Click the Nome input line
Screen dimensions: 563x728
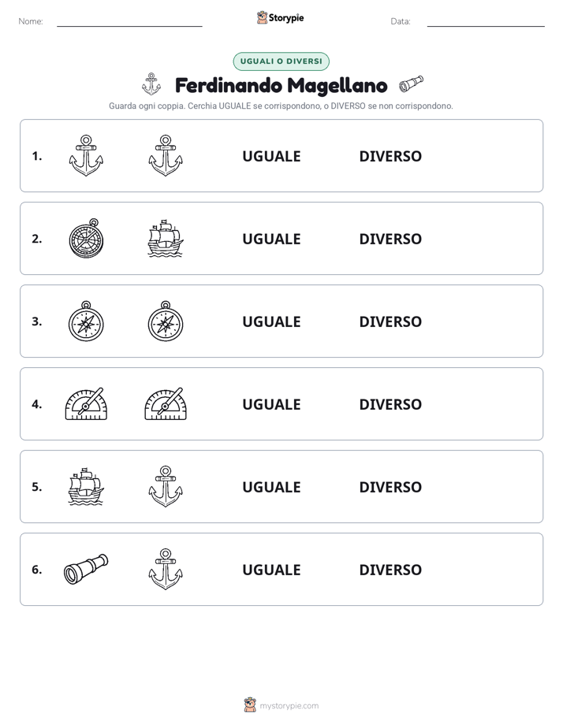click(129, 22)
